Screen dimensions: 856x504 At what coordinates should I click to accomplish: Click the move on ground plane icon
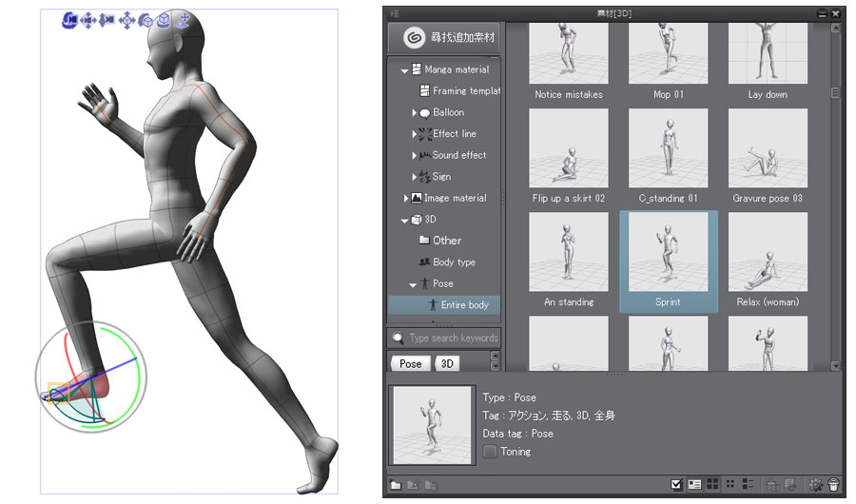point(184,19)
